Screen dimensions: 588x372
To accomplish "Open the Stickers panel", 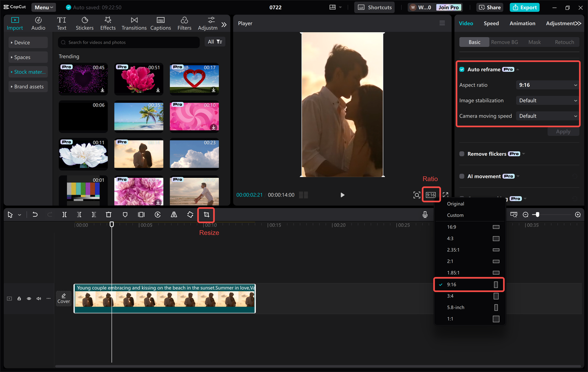I will [x=85, y=23].
